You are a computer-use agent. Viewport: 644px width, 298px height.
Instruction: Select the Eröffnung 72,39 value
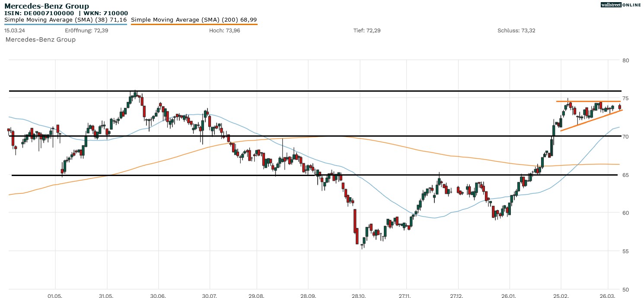86,31
